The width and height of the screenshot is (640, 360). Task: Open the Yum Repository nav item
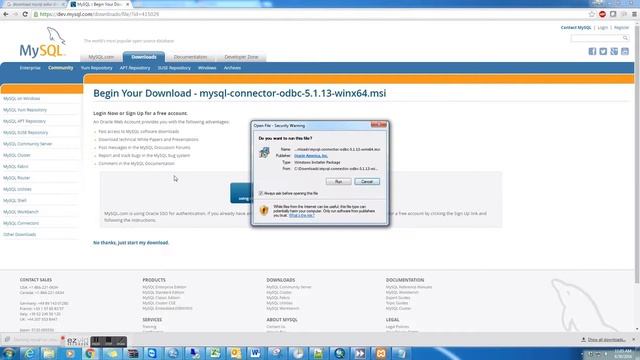click(x=96, y=68)
